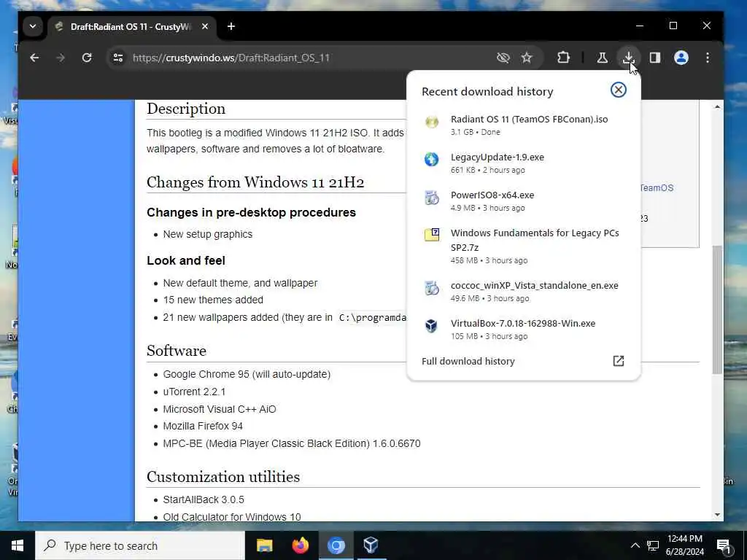Click the Customization utilities heading

[x=223, y=477]
